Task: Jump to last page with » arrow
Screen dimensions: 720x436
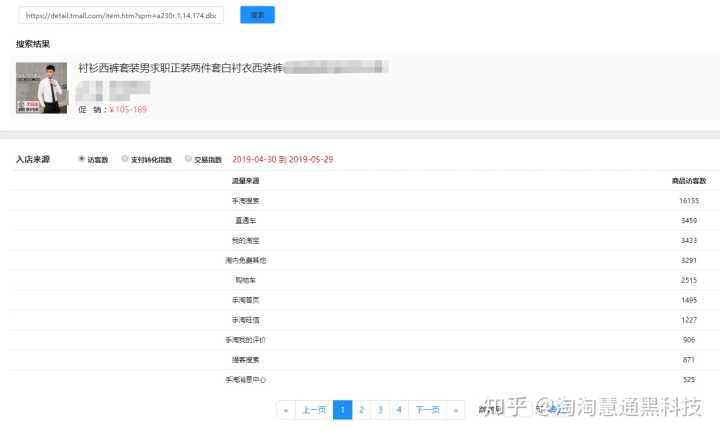Action: [x=456, y=409]
